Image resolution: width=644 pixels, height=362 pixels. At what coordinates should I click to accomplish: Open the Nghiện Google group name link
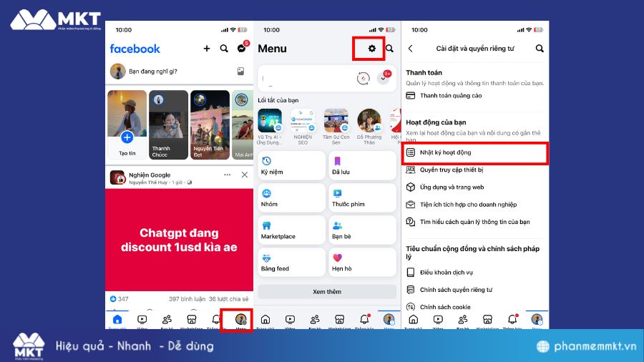150,175
